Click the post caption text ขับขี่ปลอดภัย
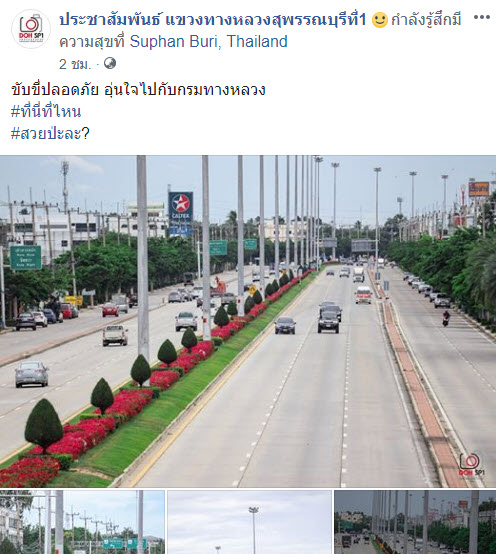This screenshot has height=554, width=496. point(55,90)
